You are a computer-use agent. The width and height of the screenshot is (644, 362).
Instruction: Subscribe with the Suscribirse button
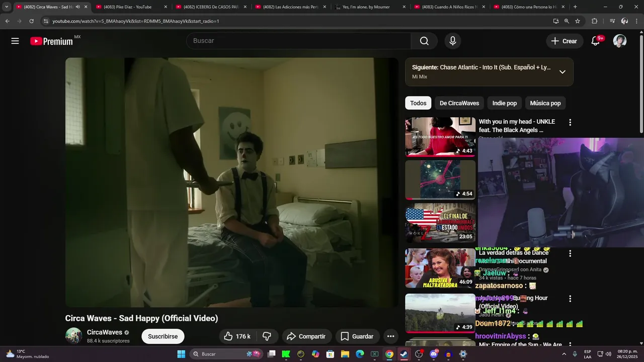[x=163, y=336]
